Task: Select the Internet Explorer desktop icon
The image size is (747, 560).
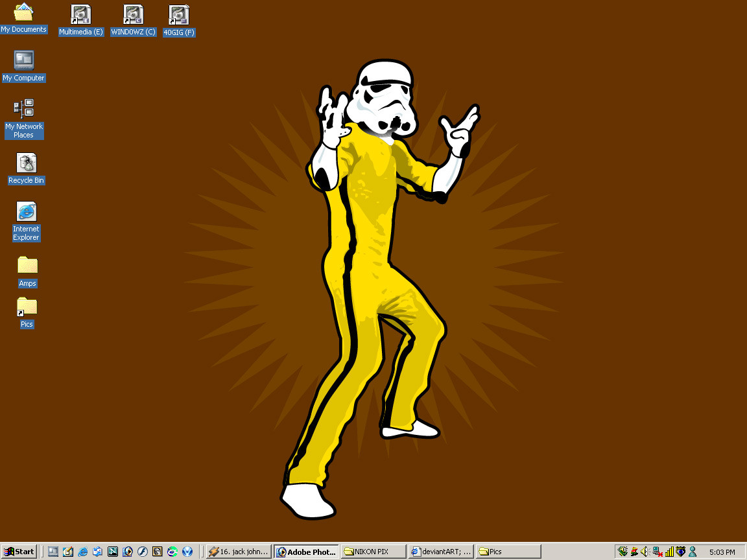Action: pos(26,221)
